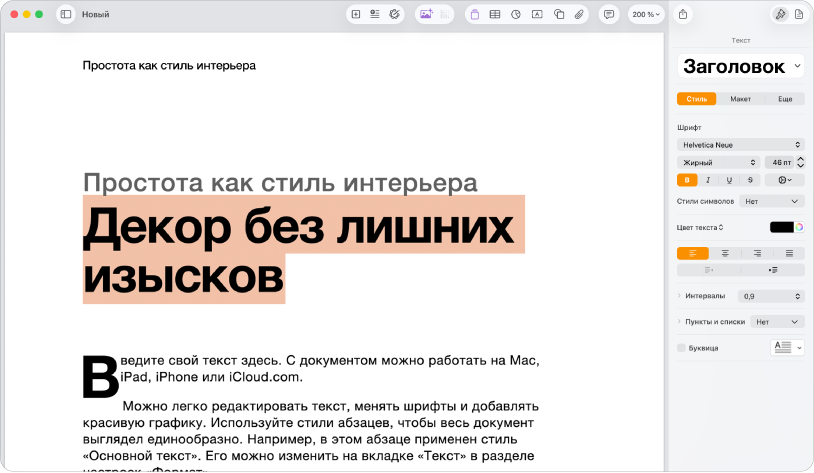The width and height of the screenshot is (814, 473).
Task: Insert a chart via Chart icon
Action: point(515,15)
